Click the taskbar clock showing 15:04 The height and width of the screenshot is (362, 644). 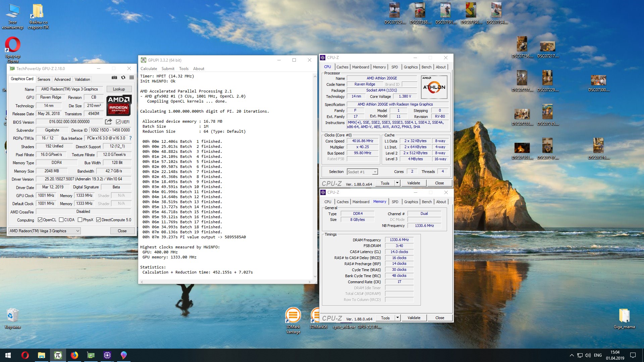(615, 355)
